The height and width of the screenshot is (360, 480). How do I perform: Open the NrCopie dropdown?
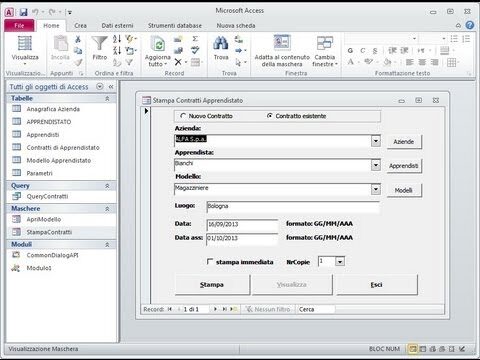coord(340,262)
